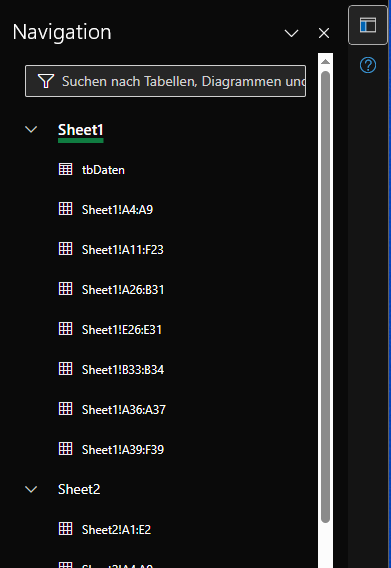Click the range icon next to Sheet1!A11:F23
The width and height of the screenshot is (391, 568).
[66, 249]
